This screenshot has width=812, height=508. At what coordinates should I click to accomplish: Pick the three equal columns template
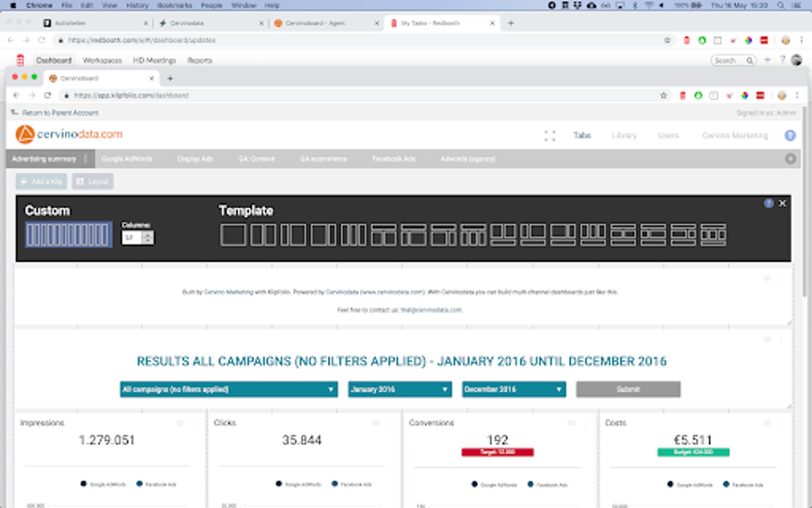(x=353, y=235)
